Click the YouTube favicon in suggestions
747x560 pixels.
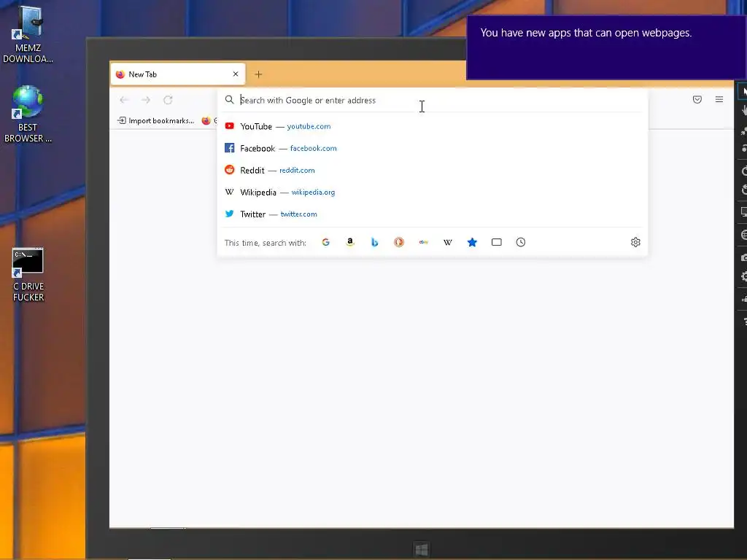click(230, 125)
